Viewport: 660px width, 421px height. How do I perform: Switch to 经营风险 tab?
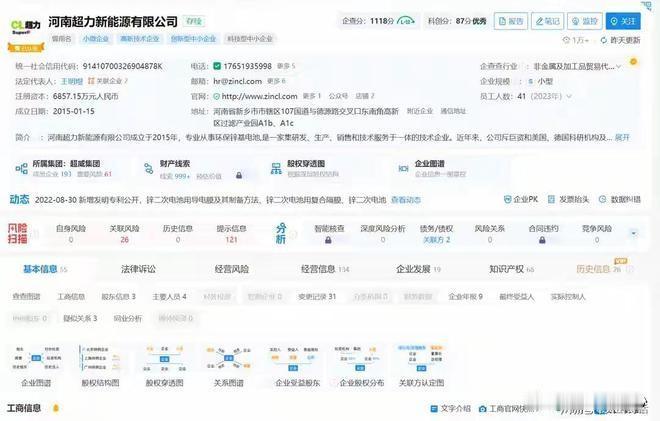pyautogui.click(x=232, y=269)
